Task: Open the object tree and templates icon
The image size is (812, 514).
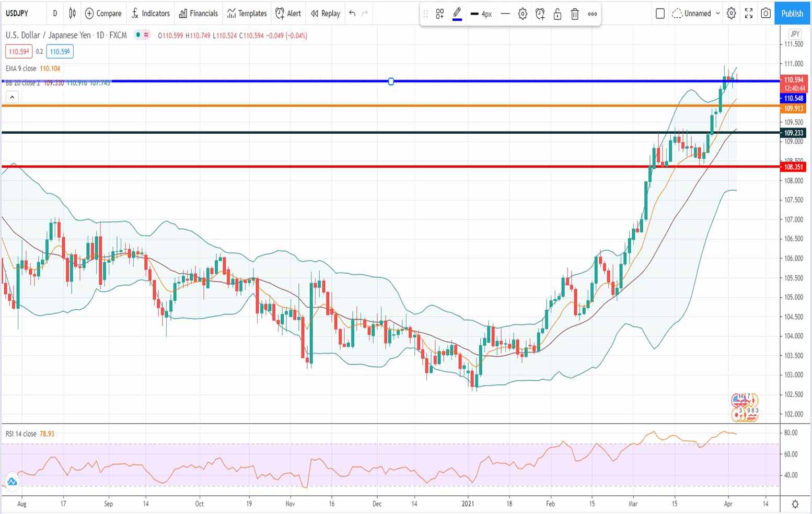Action: pos(440,14)
